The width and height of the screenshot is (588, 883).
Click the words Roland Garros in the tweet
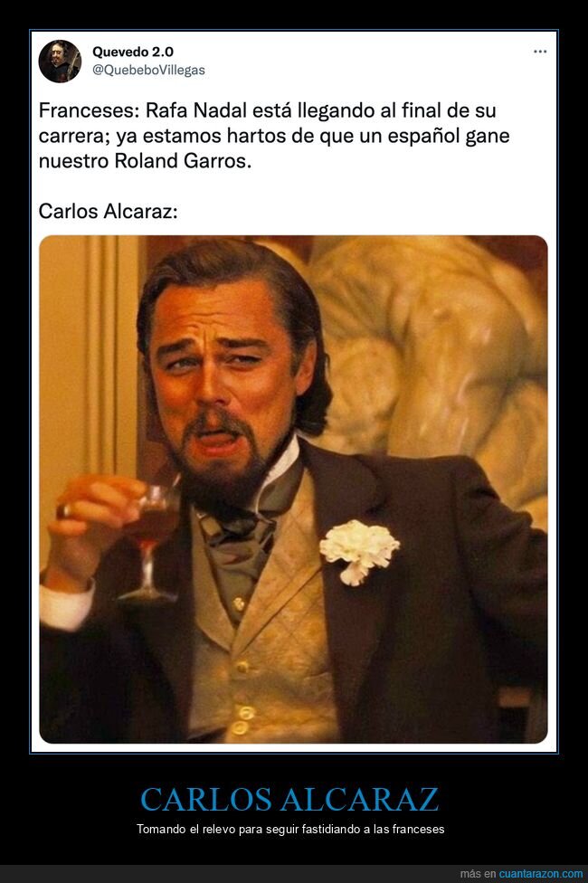pyautogui.click(x=183, y=161)
